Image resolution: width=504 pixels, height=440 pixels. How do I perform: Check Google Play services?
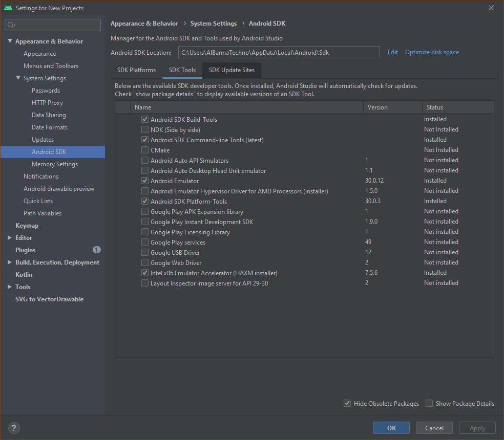pyautogui.click(x=145, y=242)
